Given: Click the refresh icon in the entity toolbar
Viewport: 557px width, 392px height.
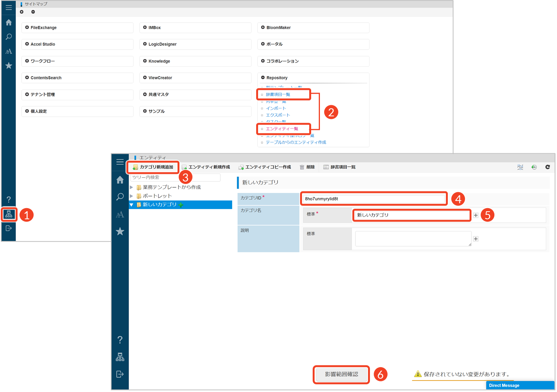Looking at the screenshot, I should 547,167.
